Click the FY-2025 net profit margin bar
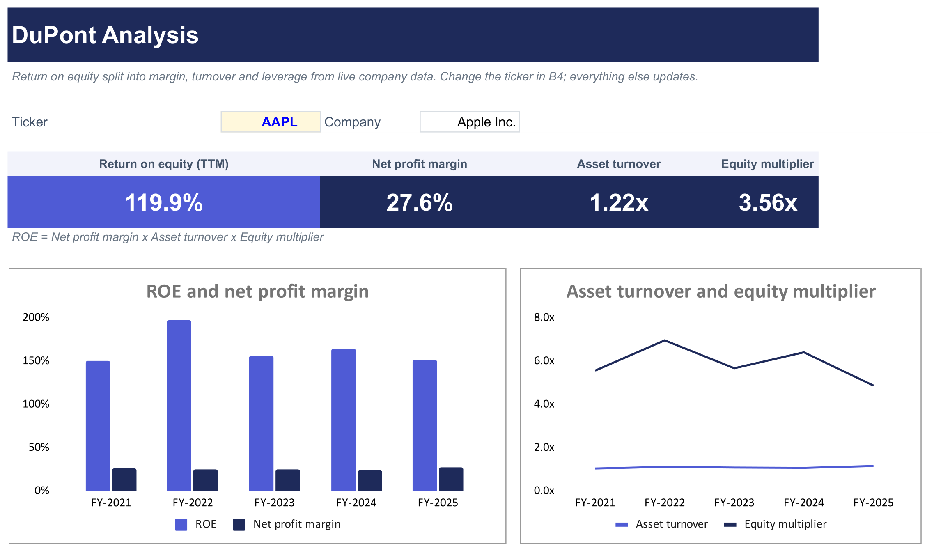 click(451, 479)
